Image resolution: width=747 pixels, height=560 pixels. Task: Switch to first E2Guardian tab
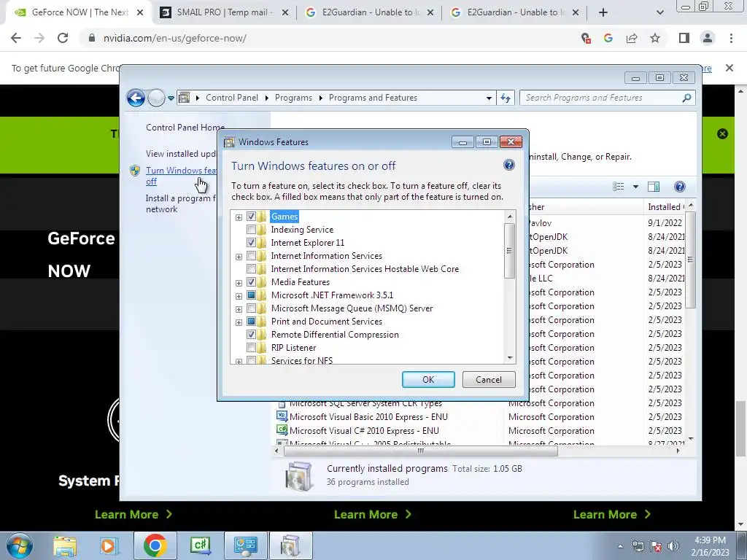tap(370, 12)
